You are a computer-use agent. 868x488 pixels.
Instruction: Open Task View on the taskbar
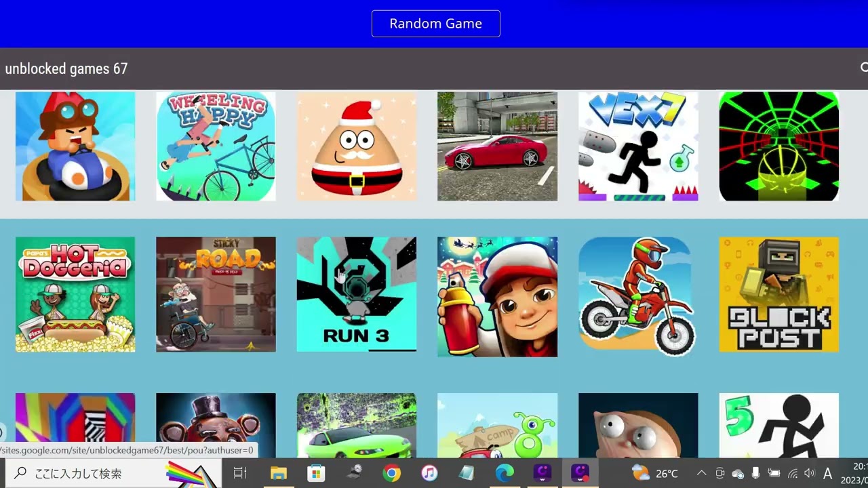point(240,473)
